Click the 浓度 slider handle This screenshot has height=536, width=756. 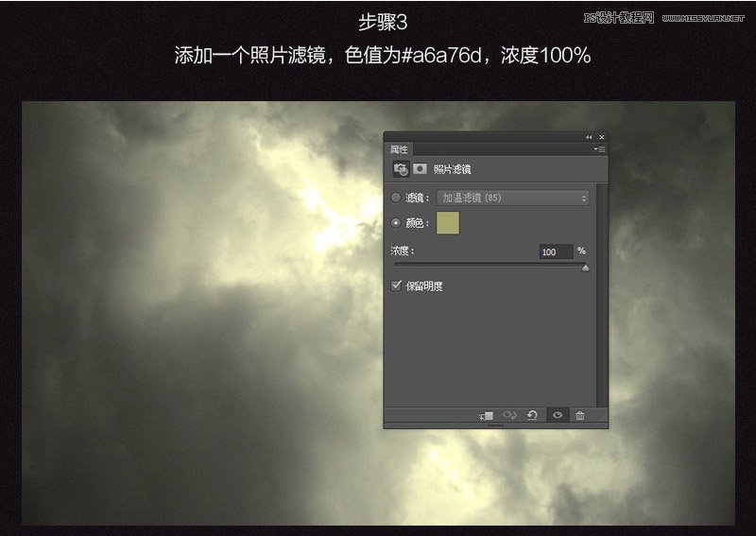585,268
